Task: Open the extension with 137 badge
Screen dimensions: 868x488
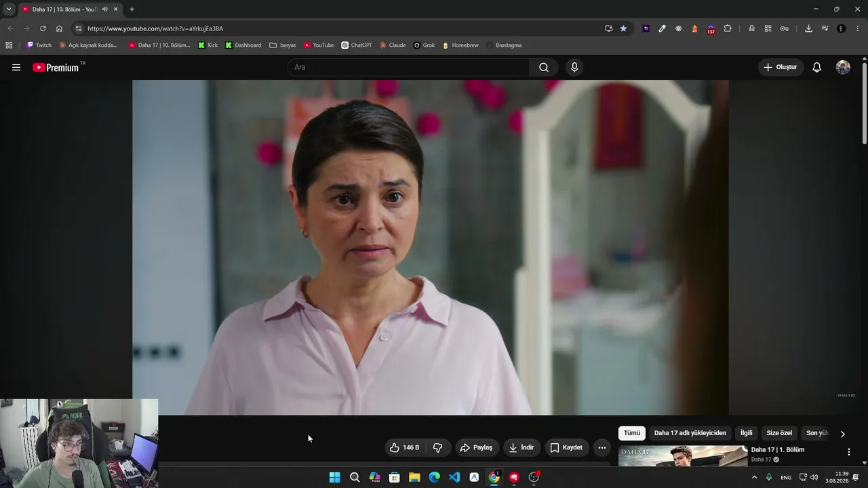Action: coord(711,29)
